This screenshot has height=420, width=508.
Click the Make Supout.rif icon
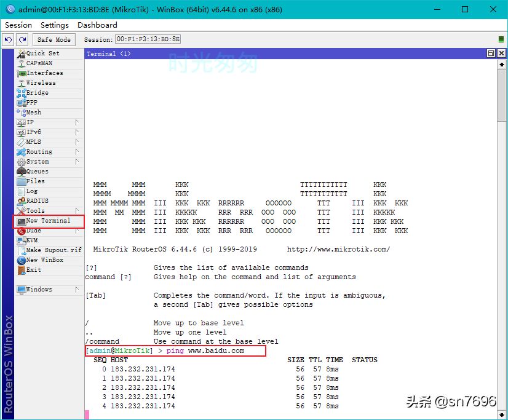click(22, 250)
